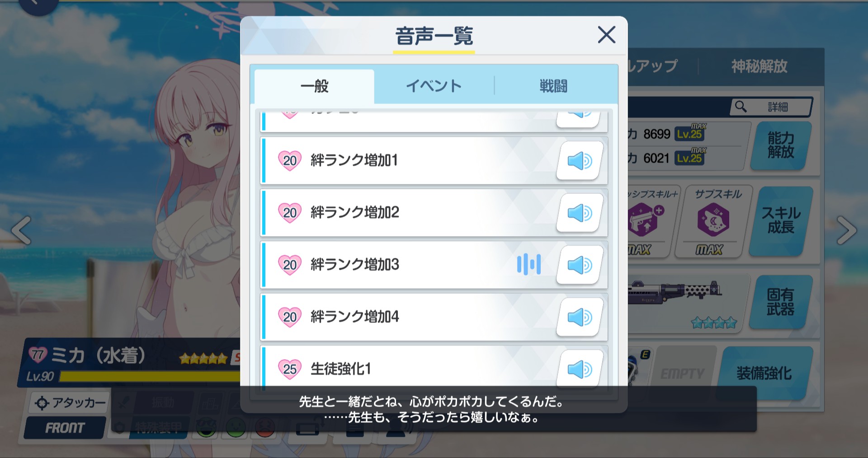Open the 装備強化 button
The image size is (868, 458).
coord(764,373)
